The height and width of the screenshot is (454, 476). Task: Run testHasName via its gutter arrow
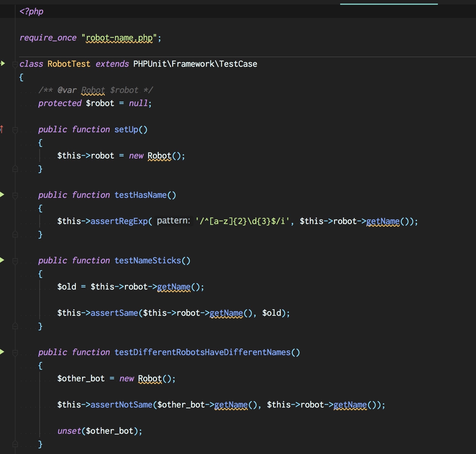[x=2, y=195]
